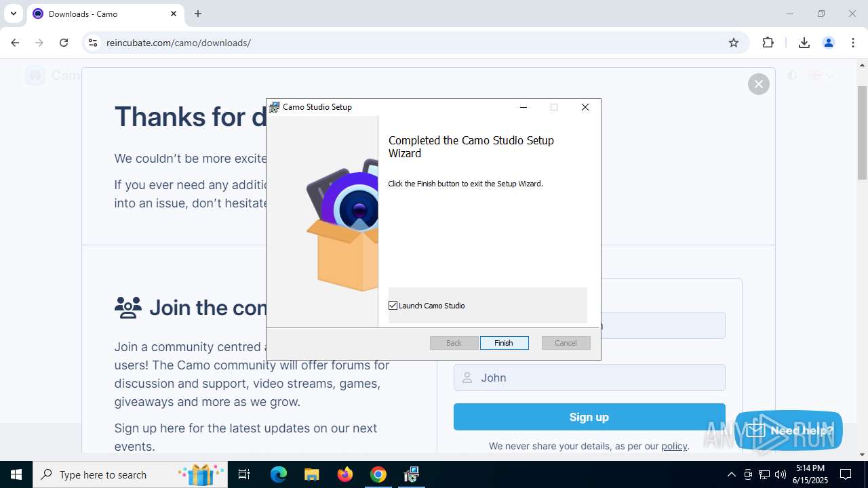Launch Microsoft Edge from the taskbar

tap(279, 474)
